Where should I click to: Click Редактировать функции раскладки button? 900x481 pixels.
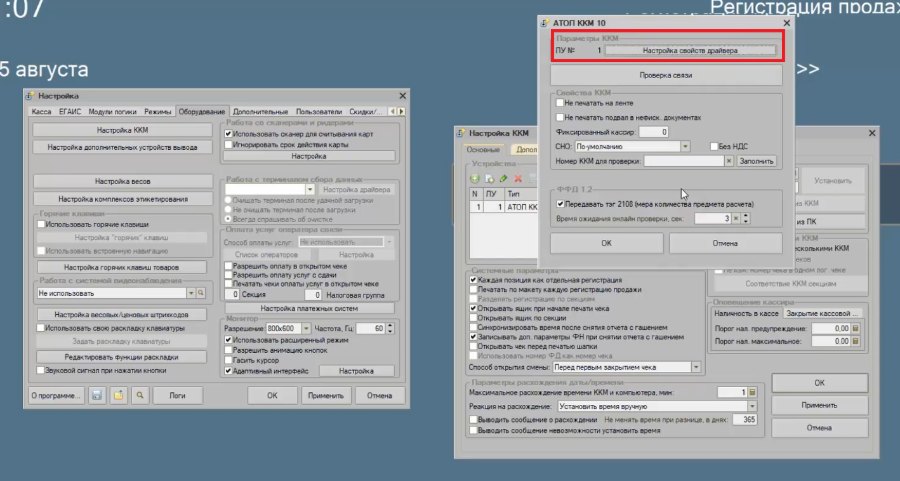coord(121,357)
